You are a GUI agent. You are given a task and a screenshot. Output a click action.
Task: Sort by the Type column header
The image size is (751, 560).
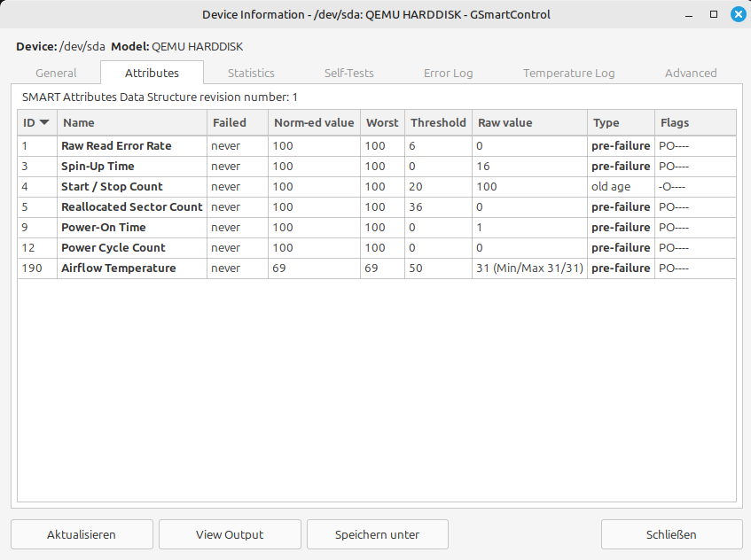[x=621, y=122]
